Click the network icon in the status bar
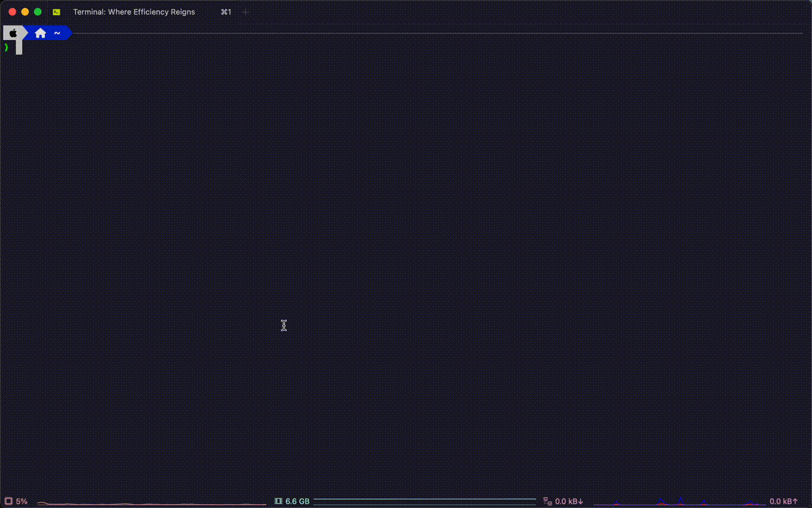Screen dimensions: 812x508 547,502
